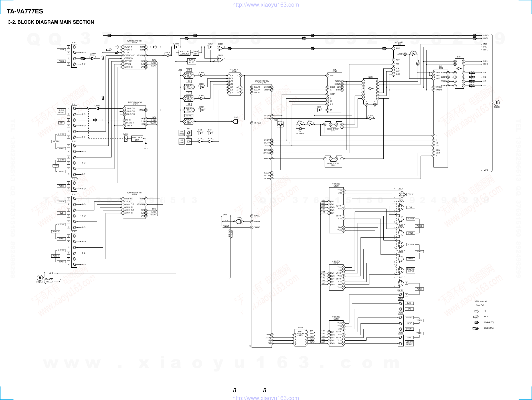Click the circled A page 9 connector

(x=40, y=278)
